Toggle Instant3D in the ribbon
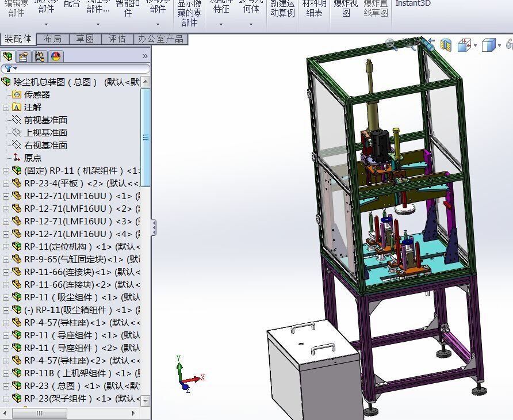 click(x=413, y=3)
